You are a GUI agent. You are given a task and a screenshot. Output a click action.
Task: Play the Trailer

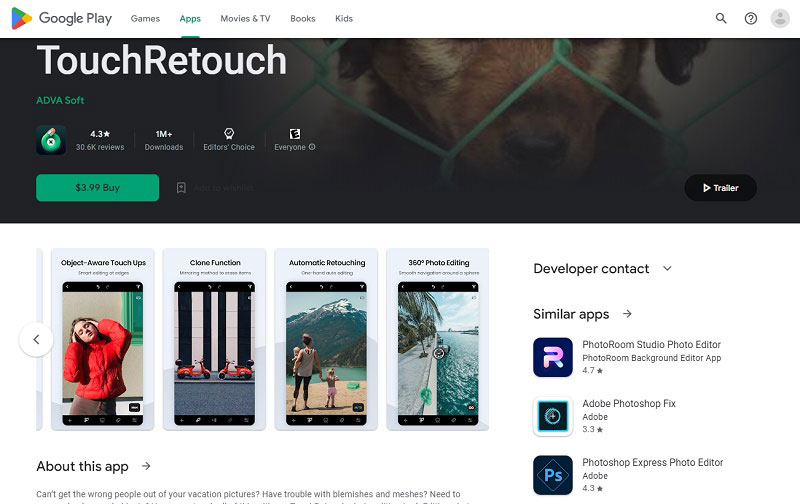pyautogui.click(x=720, y=188)
